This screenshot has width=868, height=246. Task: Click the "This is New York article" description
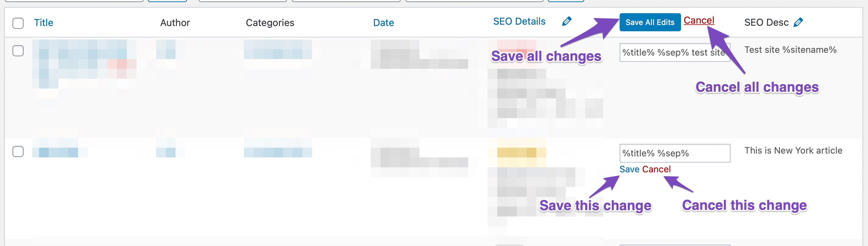793,151
